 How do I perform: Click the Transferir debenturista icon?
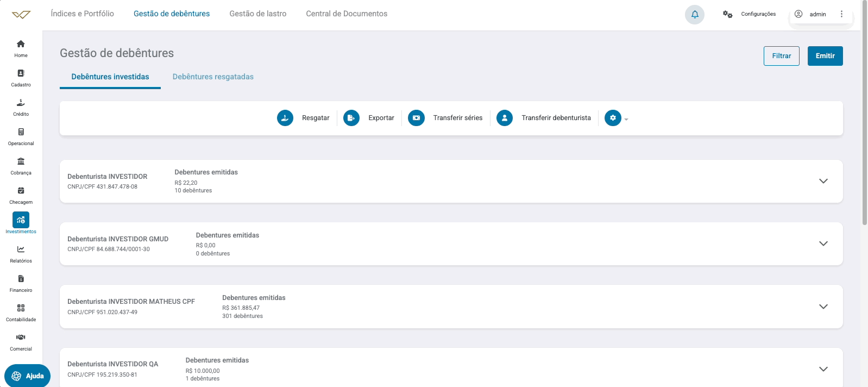505,118
